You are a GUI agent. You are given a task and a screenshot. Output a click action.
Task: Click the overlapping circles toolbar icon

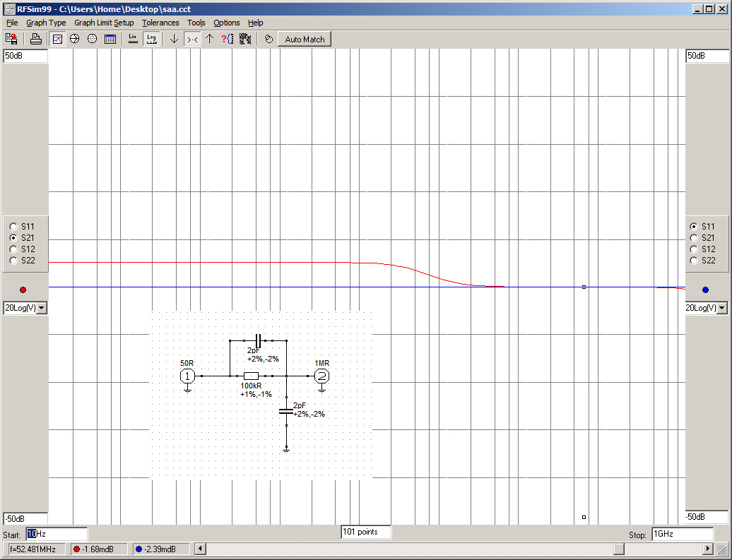(x=268, y=40)
